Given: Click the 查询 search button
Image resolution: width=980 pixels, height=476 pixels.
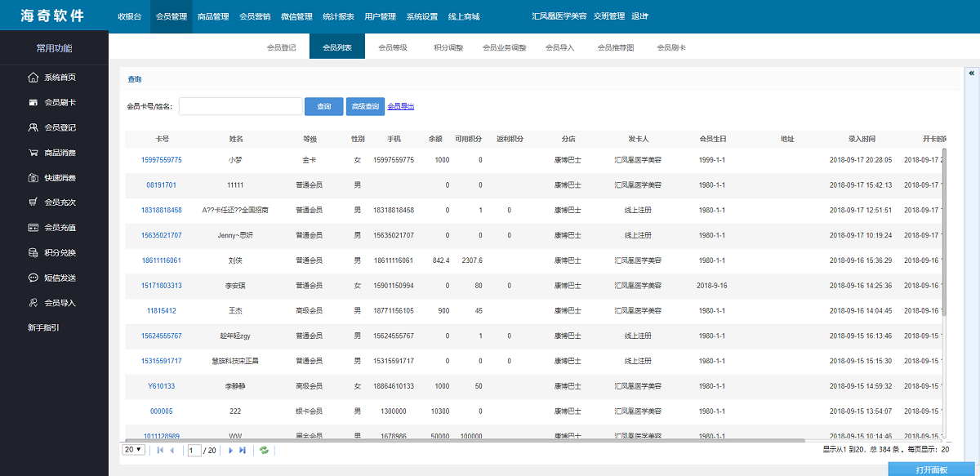Looking at the screenshot, I should tap(323, 106).
